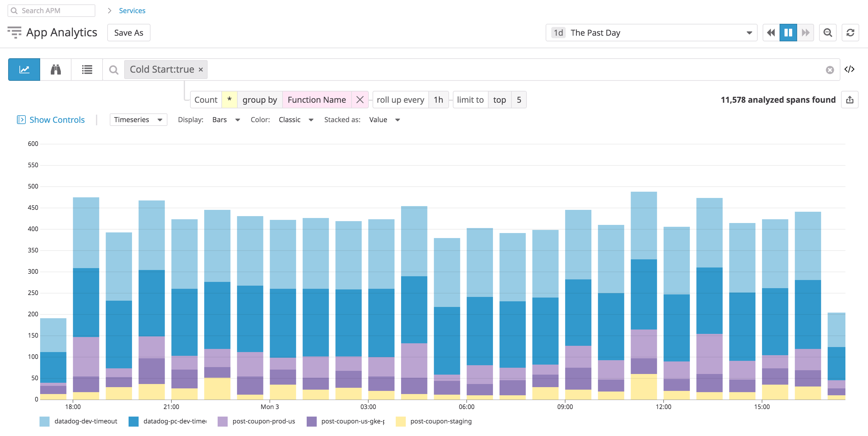Pause the live data stream
Viewport: 868px width, 436px height.
click(x=788, y=32)
